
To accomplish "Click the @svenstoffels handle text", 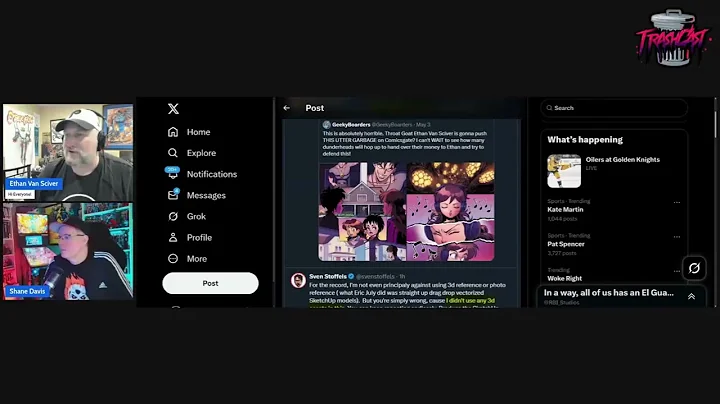I will pos(375,276).
